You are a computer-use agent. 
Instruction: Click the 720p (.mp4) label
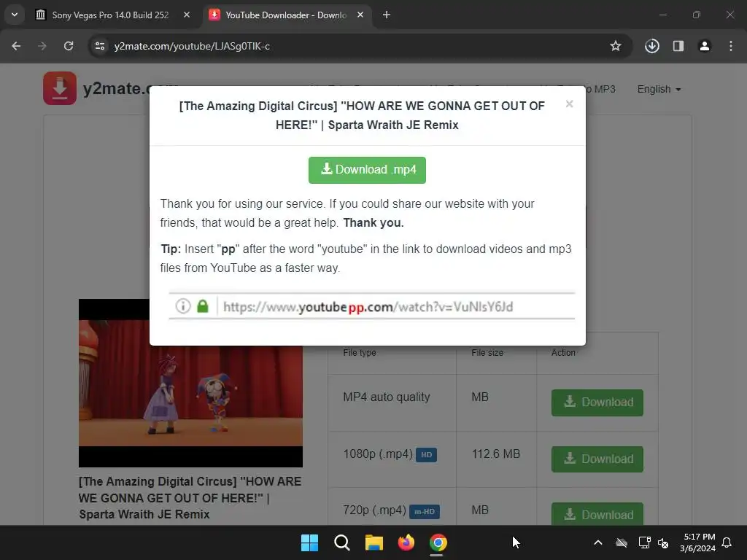[x=374, y=510]
